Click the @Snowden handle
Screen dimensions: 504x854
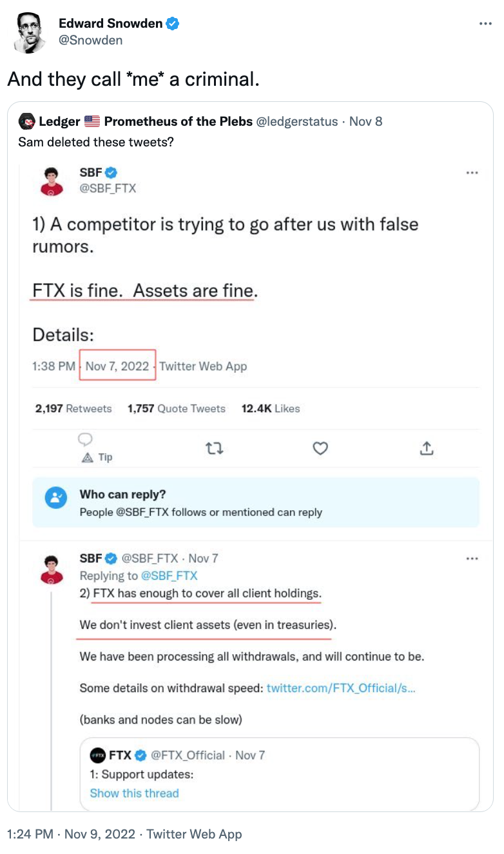coord(90,40)
